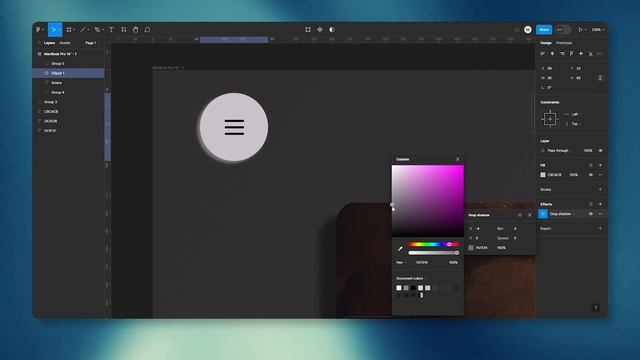The width and height of the screenshot is (640, 360).
Task: Open the Document colors dropdown
Action: (x=411, y=278)
